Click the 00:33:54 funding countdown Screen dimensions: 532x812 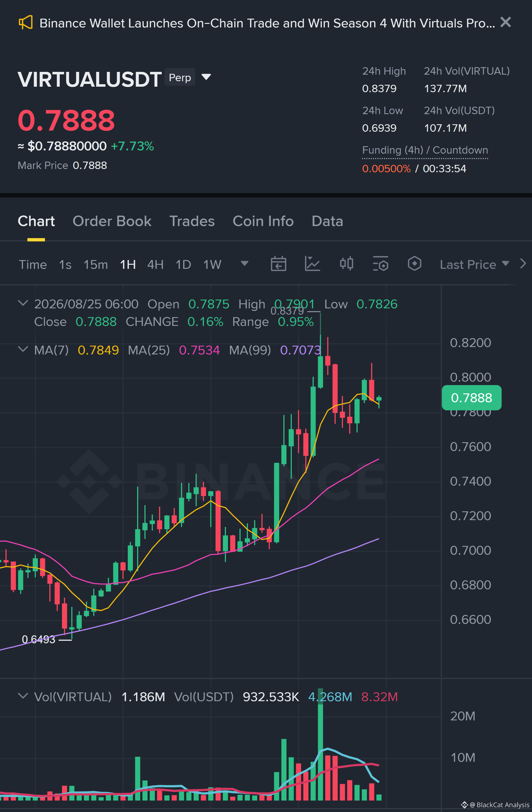[444, 169]
